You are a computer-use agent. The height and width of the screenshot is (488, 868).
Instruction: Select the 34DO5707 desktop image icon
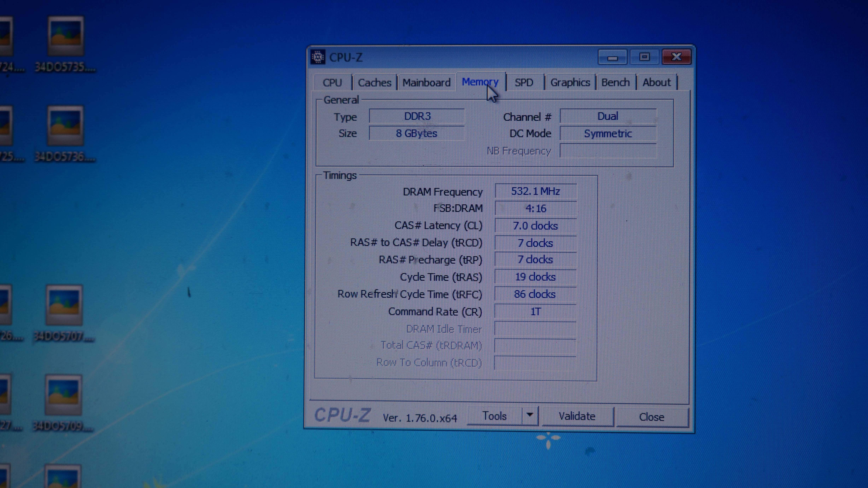click(x=64, y=305)
